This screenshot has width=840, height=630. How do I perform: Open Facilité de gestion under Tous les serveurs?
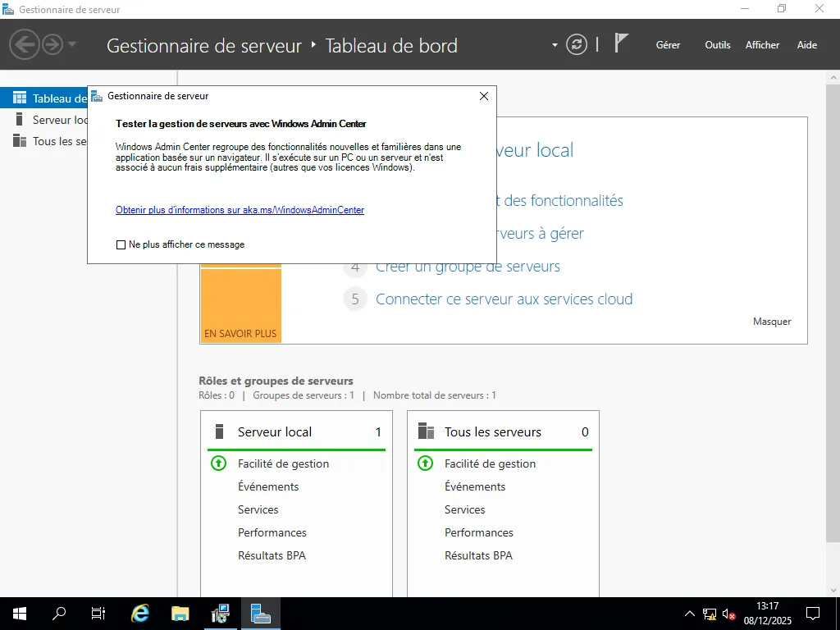point(491,464)
